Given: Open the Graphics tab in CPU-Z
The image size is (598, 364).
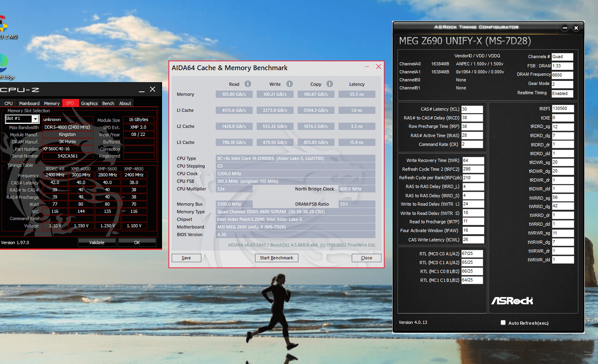Looking at the screenshot, I should (89, 103).
